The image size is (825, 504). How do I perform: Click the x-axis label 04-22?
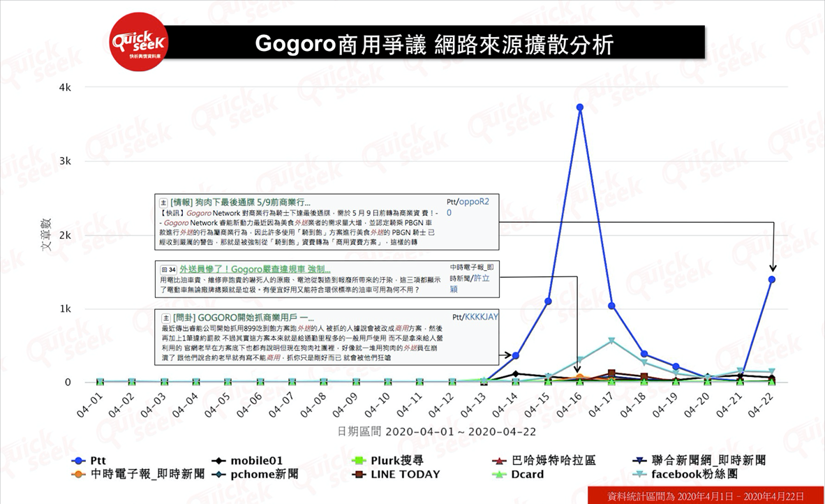point(761,405)
